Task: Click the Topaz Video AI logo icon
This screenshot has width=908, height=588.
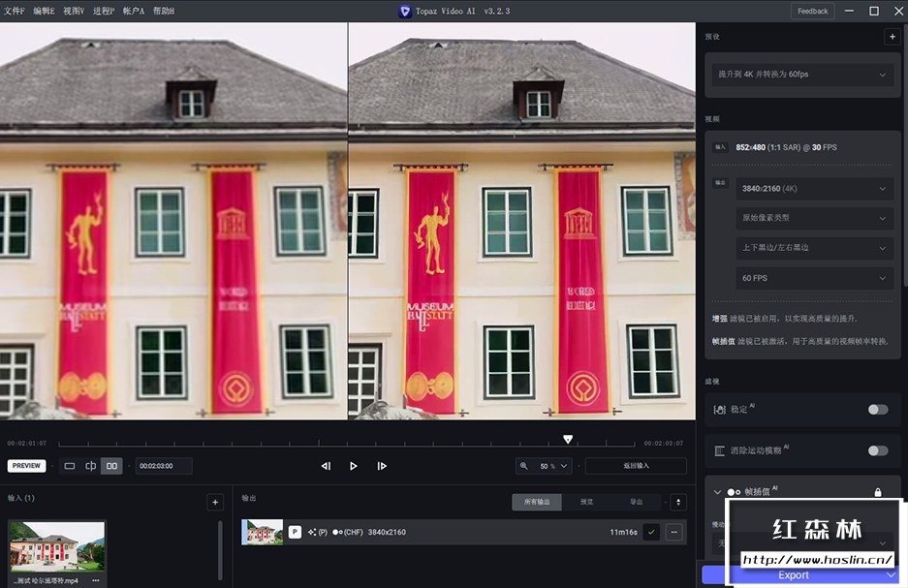Action: coord(405,11)
